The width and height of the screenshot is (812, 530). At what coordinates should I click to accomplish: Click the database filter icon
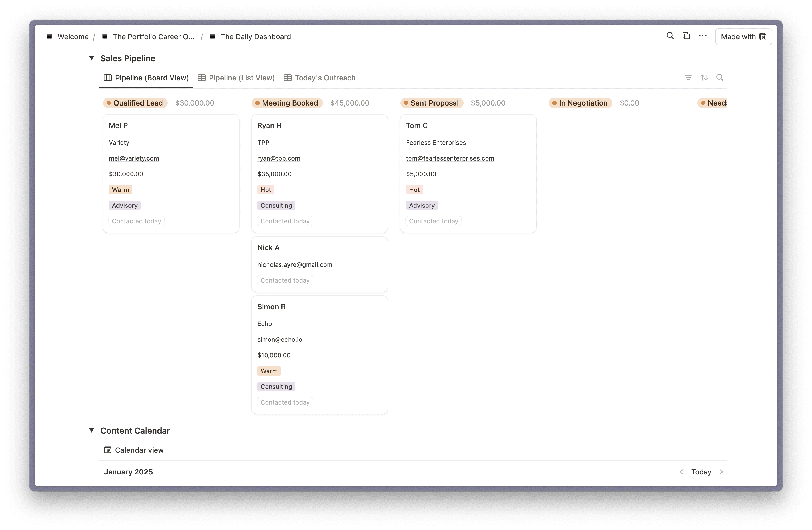tap(688, 78)
